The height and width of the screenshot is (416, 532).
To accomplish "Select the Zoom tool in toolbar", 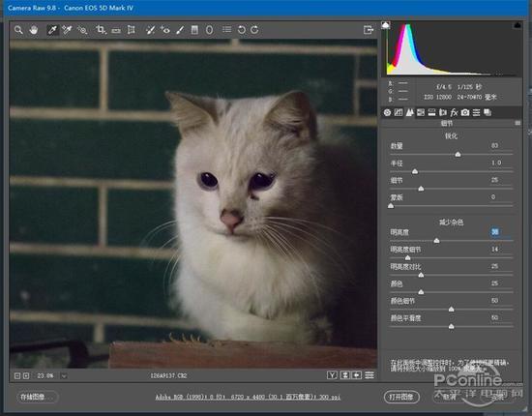I will click(x=18, y=30).
